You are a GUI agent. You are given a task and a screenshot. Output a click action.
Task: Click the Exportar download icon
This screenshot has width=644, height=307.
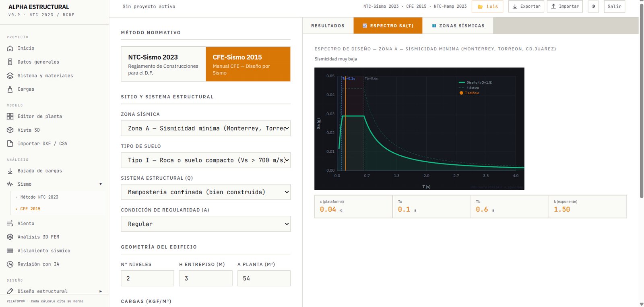[515, 6]
